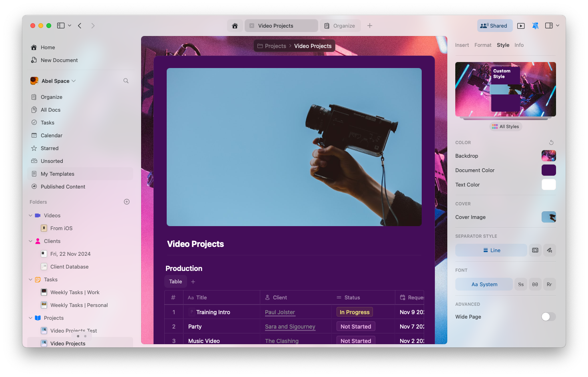Image resolution: width=588 pixels, height=377 pixels.
Task: Open the Paul Jolster client link
Action: pyautogui.click(x=280, y=312)
